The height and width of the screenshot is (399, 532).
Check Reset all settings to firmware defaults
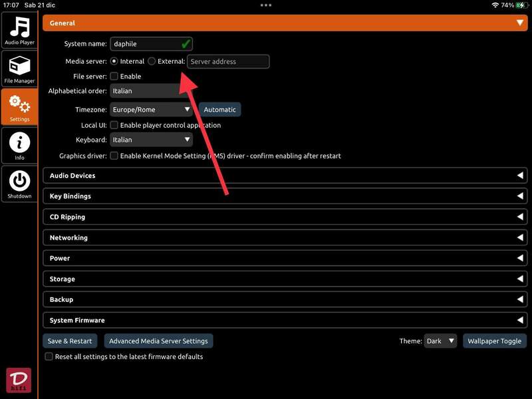(x=49, y=356)
